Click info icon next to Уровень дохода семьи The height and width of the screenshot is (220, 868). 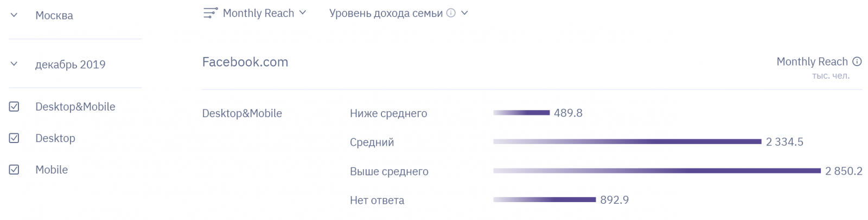click(x=451, y=13)
